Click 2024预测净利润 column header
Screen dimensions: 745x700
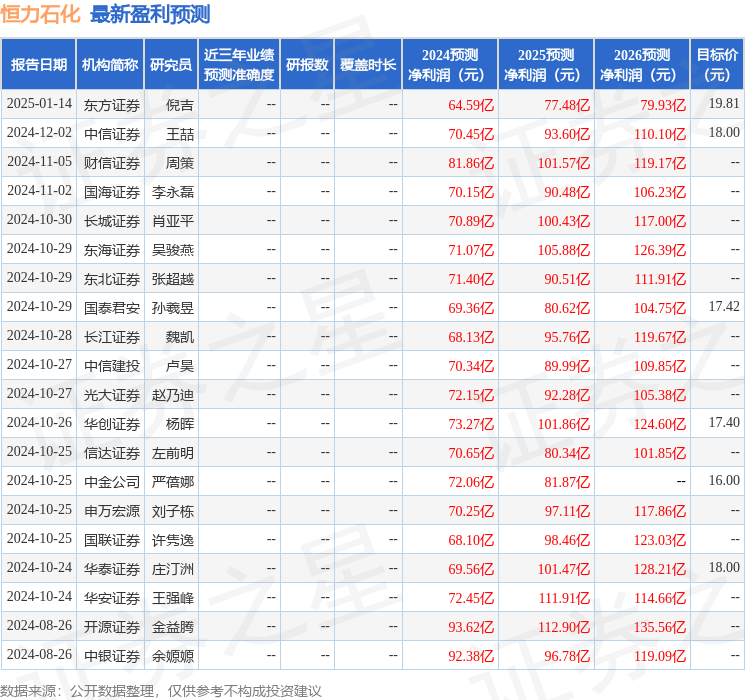click(450, 65)
